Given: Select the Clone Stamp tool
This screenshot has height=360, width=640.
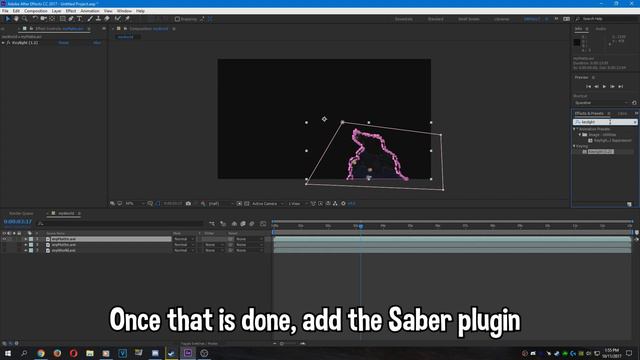Looking at the screenshot, I should pos(98,19).
